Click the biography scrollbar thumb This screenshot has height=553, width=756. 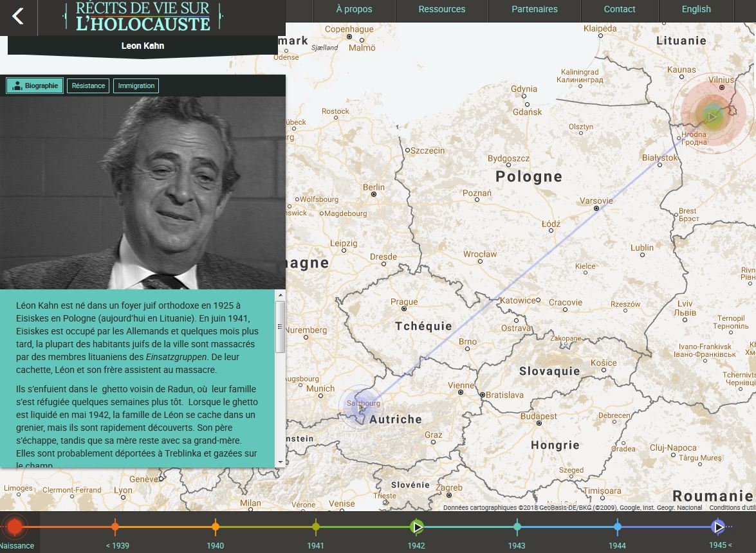point(280,327)
